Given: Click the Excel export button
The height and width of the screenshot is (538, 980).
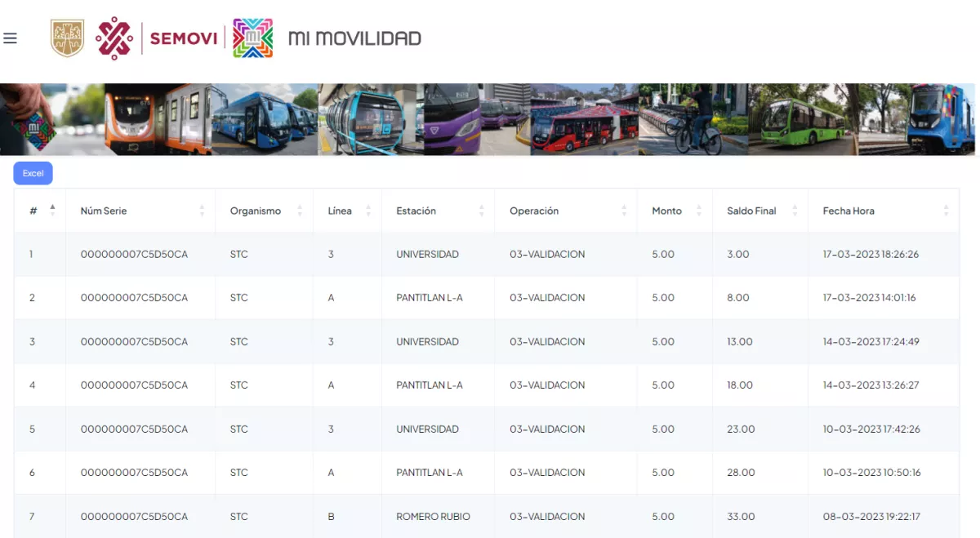Looking at the screenshot, I should point(33,173).
